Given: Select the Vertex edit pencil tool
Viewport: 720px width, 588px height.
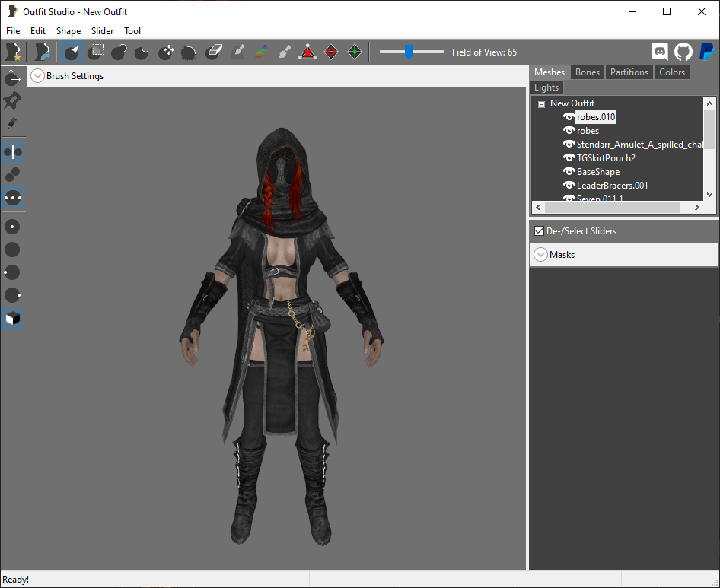Looking at the screenshot, I should tap(12, 123).
